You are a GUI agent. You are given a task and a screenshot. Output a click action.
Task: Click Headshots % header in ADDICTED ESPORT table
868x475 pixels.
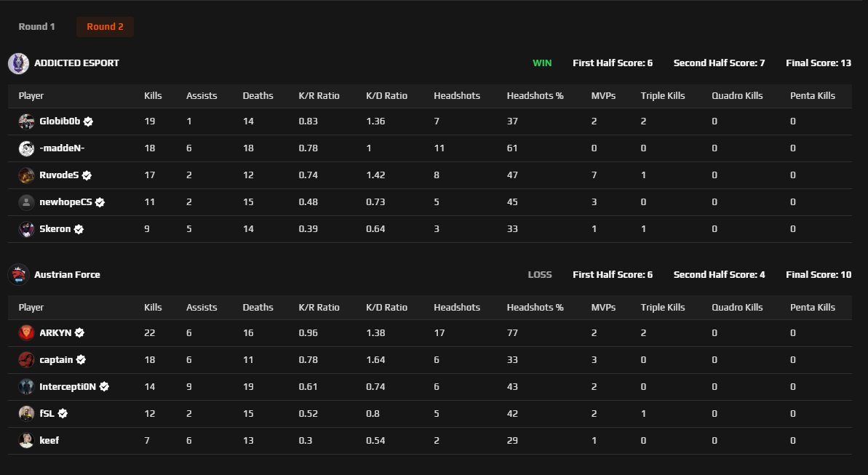(535, 96)
